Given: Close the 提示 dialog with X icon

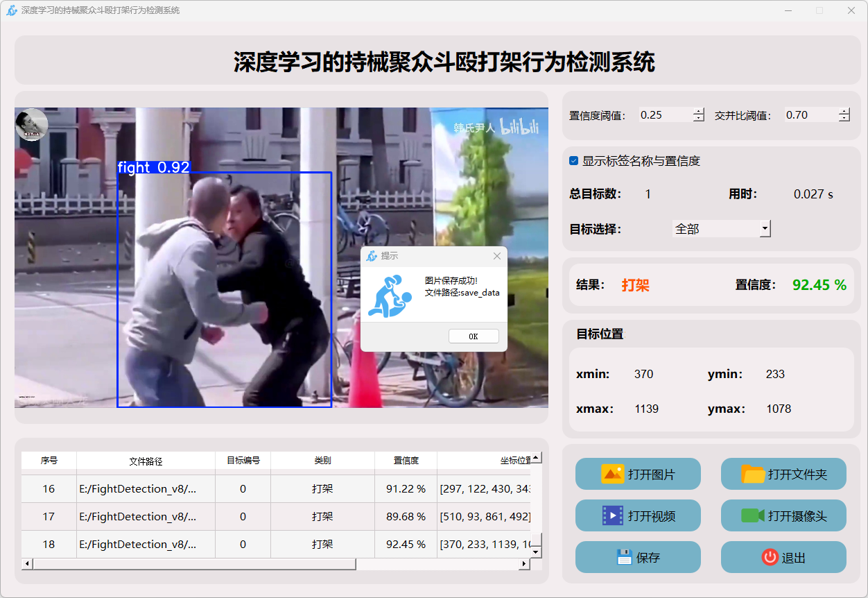Looking at the screenshot, I should (x=496, y=256).
